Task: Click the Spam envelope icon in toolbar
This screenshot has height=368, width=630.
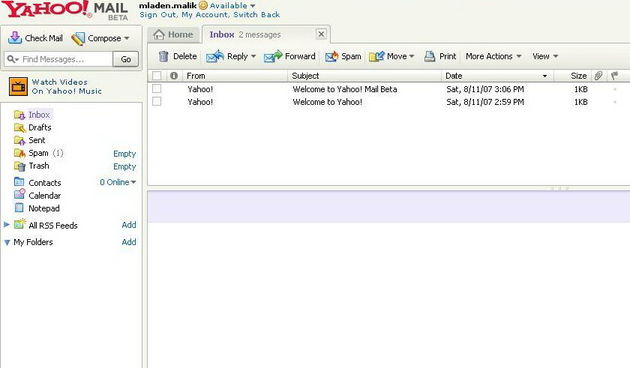Action: (331, 57)
